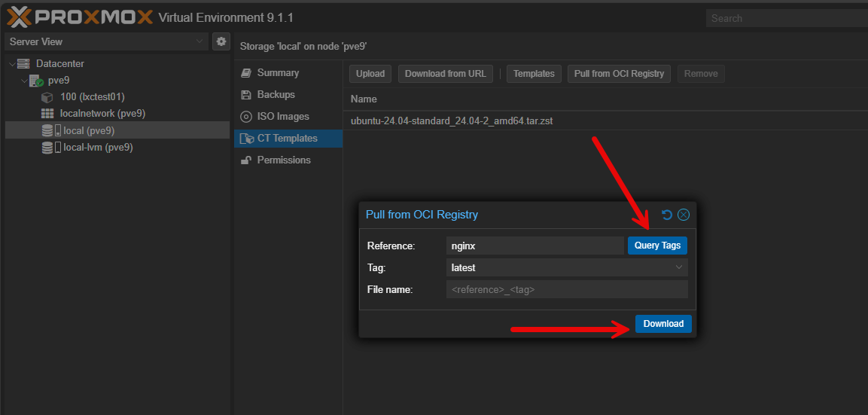
Task: Collapse the Datacenter tree node
Action: 11,64
